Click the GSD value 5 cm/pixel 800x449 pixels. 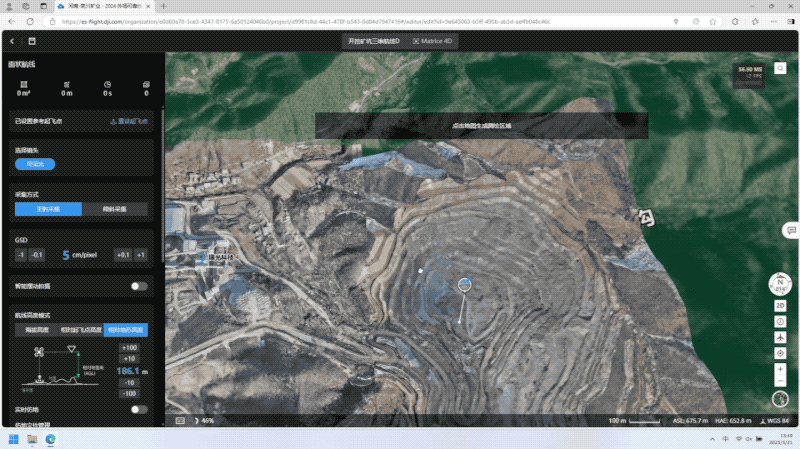point(80,255)
